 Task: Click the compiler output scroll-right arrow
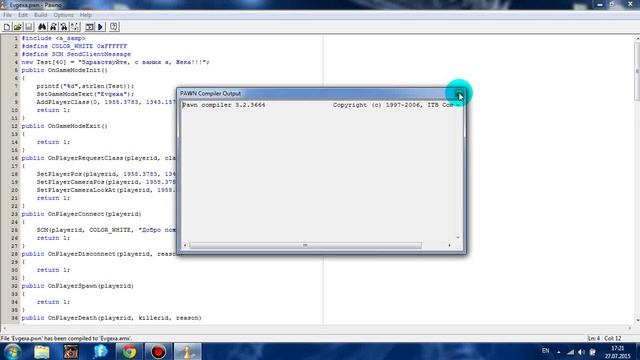pyautogui.click(x=449, y=245)
